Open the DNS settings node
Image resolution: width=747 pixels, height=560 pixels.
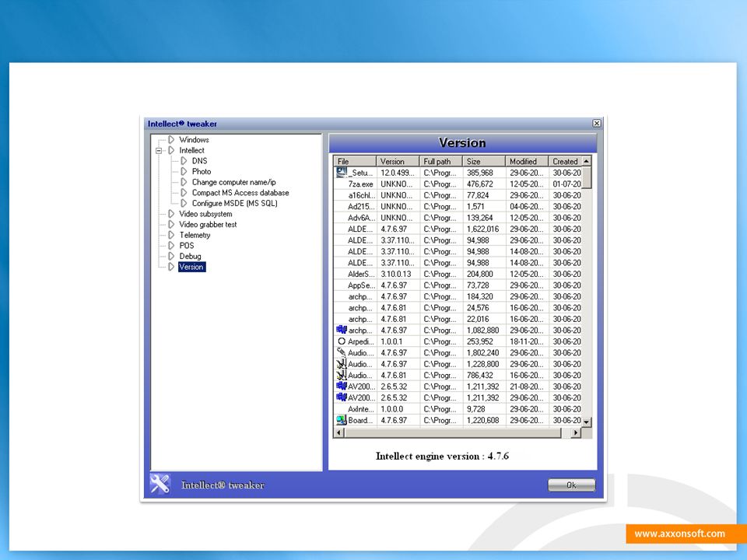tap(200, 161)
